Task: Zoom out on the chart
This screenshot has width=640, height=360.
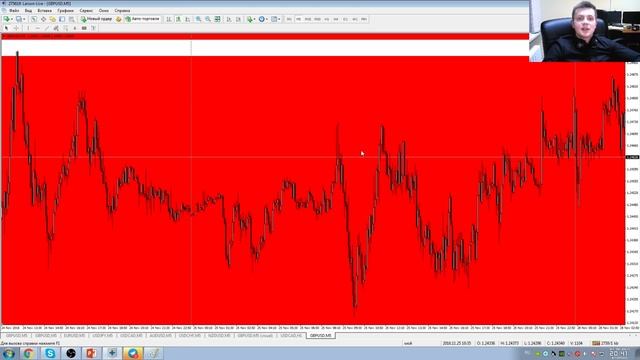Action: coord(208,19)
